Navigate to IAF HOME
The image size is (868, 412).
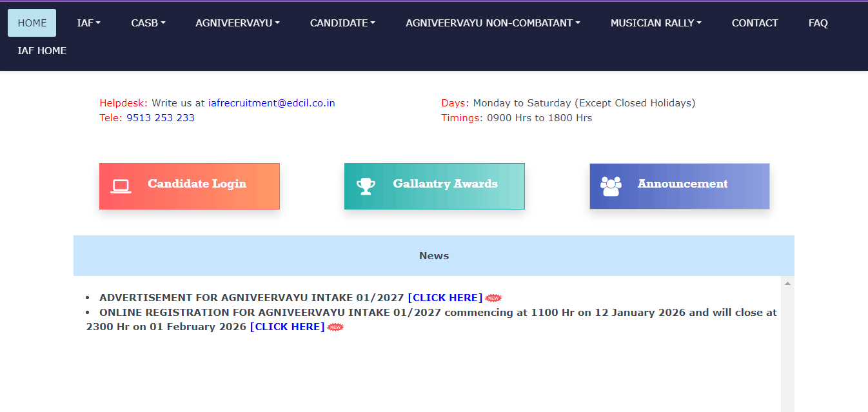(x=41, y=50)
